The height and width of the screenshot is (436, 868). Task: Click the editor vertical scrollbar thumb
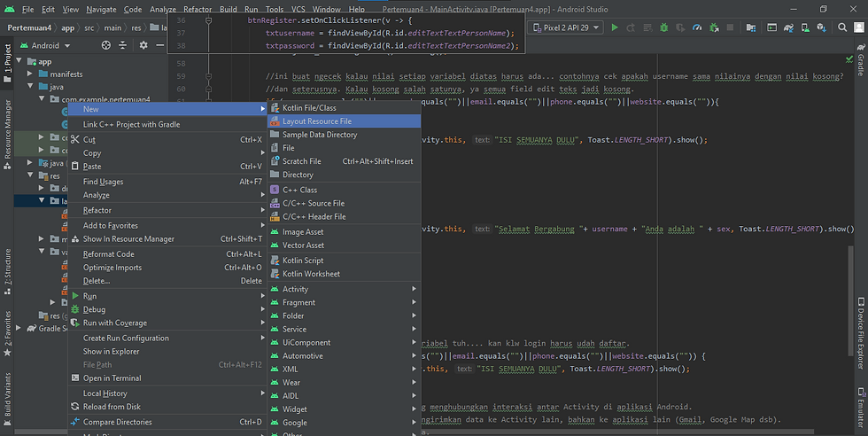click(x=851, y=300)
